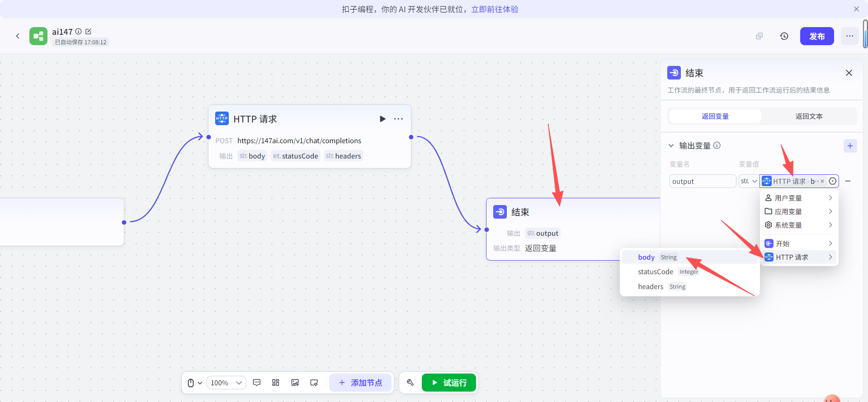This screenshot has height=402, width=868.
Task: Collapse the 输出变量 section
Action: coord(671,145)
